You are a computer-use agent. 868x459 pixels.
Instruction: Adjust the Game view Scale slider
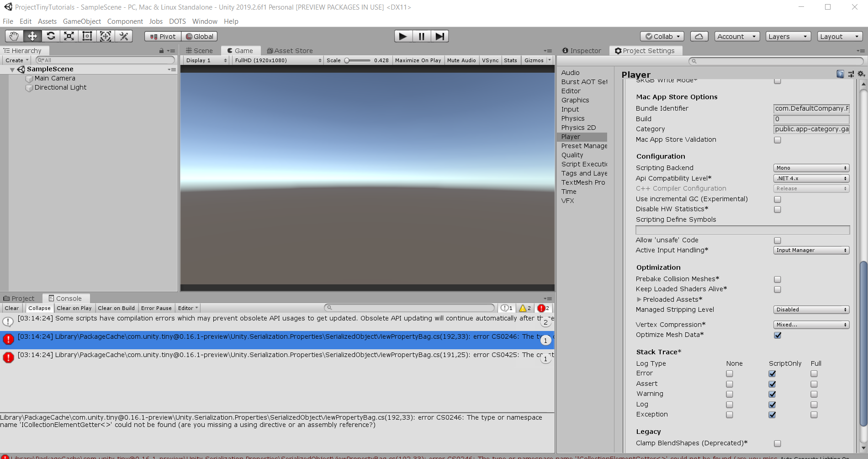point(358,60)
